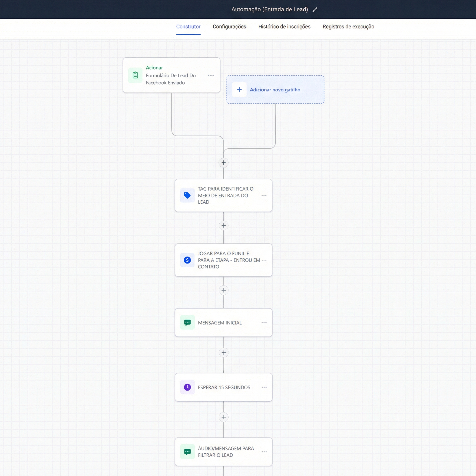Select the Construtor tab
Screen dimensions: 476x476
click(x=188, y=26)
